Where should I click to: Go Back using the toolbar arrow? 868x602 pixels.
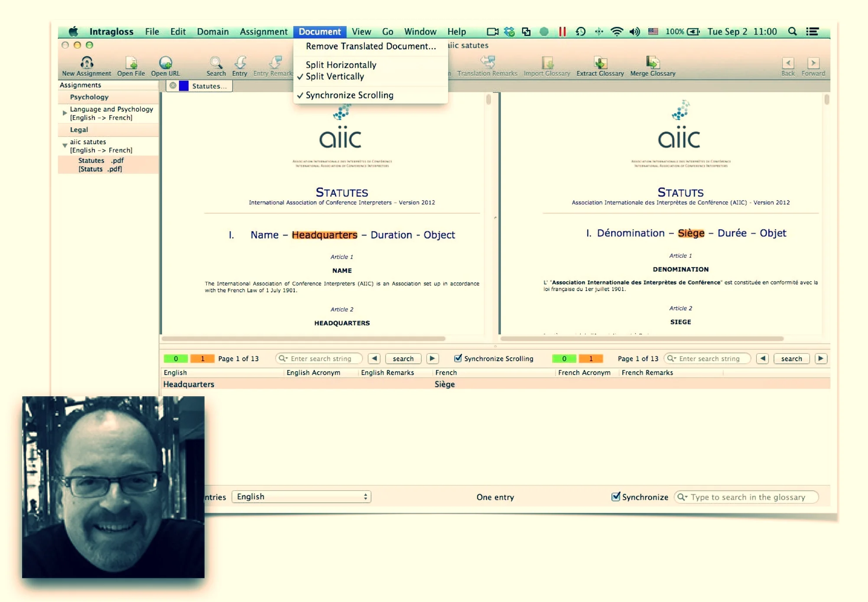tap(788, 63)
